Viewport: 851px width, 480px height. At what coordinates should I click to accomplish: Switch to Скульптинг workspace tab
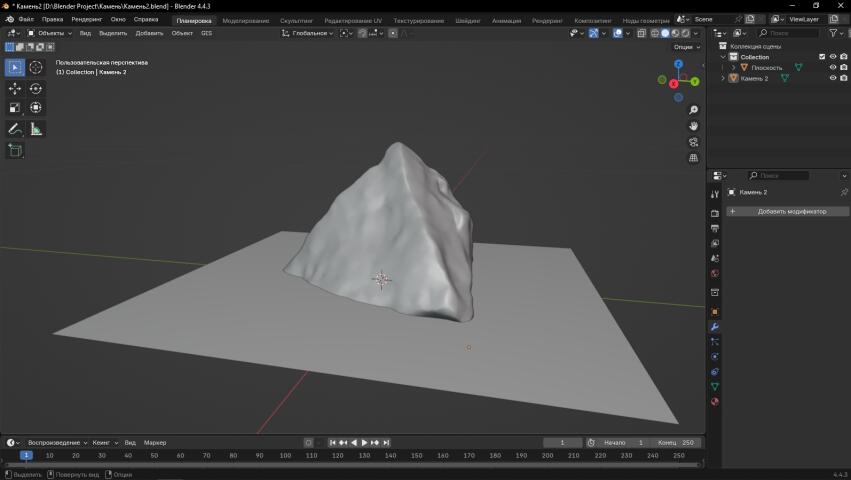point(296,21)
